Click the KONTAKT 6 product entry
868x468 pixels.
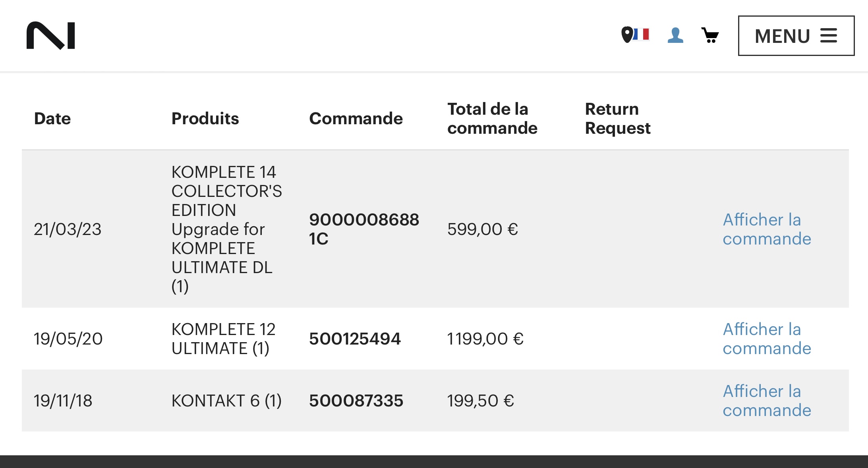click(226, 401)
